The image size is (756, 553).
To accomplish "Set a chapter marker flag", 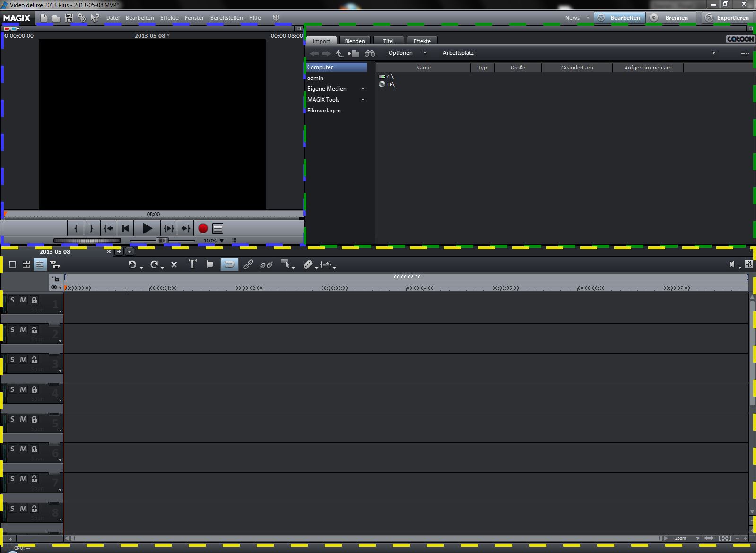I will pyautogui.click(x=210, y=265).
